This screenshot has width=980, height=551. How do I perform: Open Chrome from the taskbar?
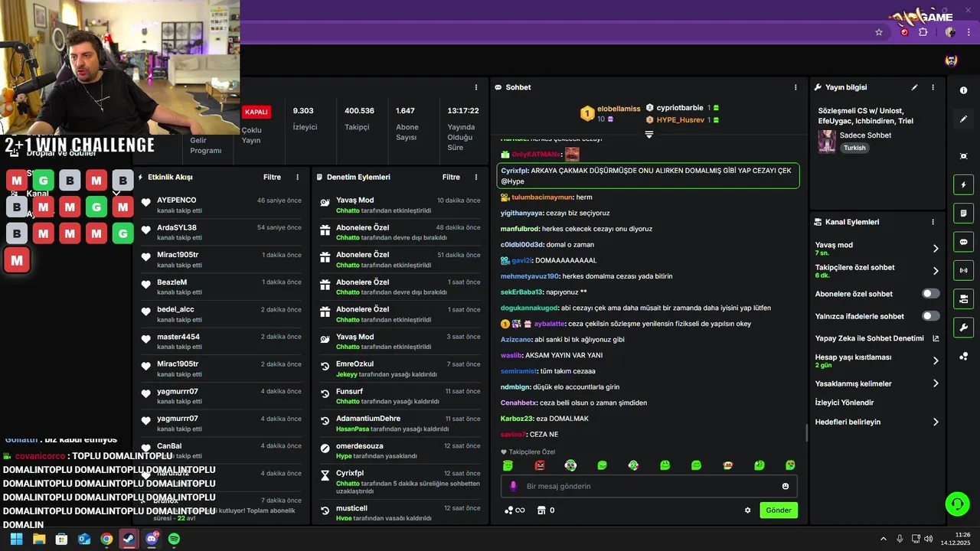coord(106,539)
